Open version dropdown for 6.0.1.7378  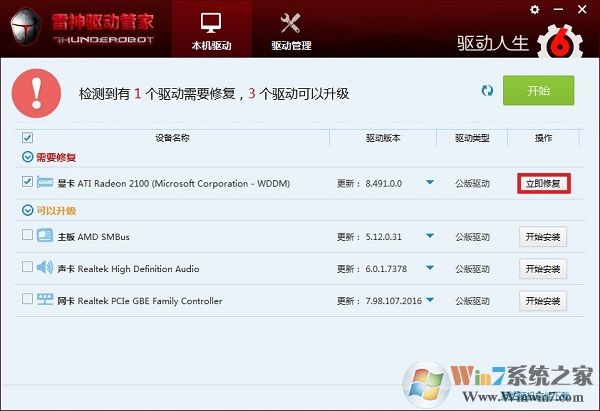click(x=430, y=267)
